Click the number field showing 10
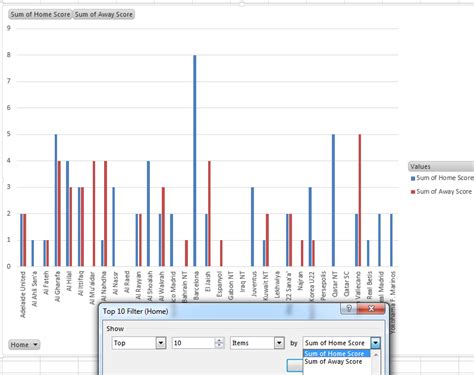This screenshot has width=474, height=375. (x=194, y=343)
